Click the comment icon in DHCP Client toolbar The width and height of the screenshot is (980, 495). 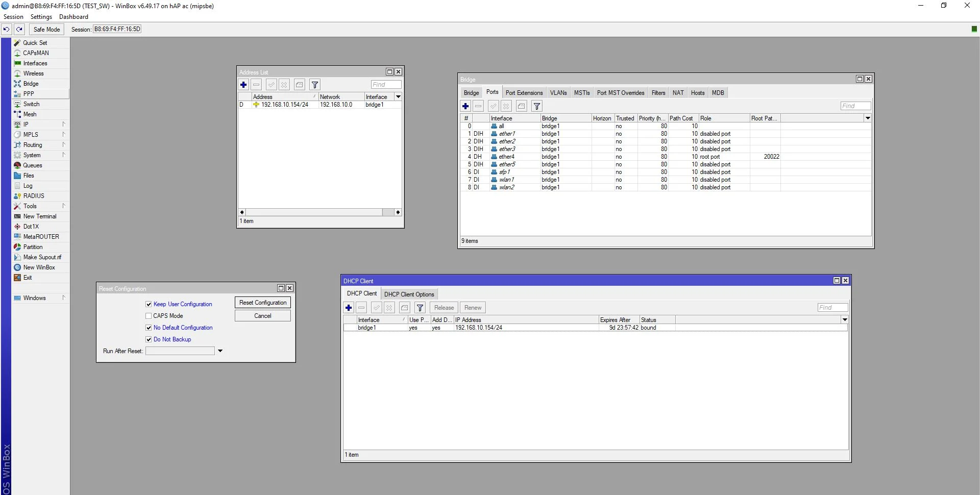(405, 308)
